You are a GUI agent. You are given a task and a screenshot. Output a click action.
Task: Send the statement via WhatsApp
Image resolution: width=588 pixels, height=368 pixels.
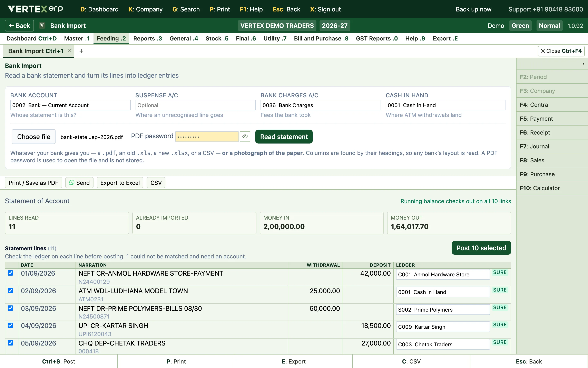tap(79, 183)
